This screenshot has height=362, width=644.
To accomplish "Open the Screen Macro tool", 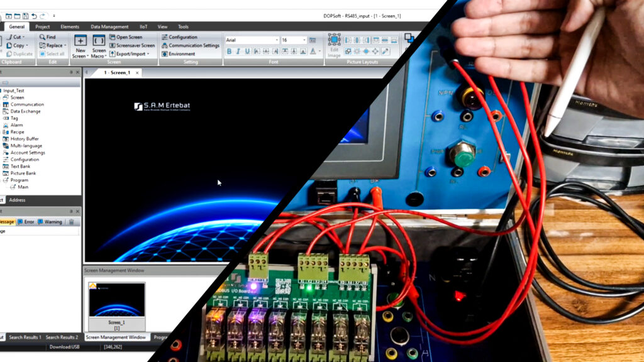I will [99, 41].
